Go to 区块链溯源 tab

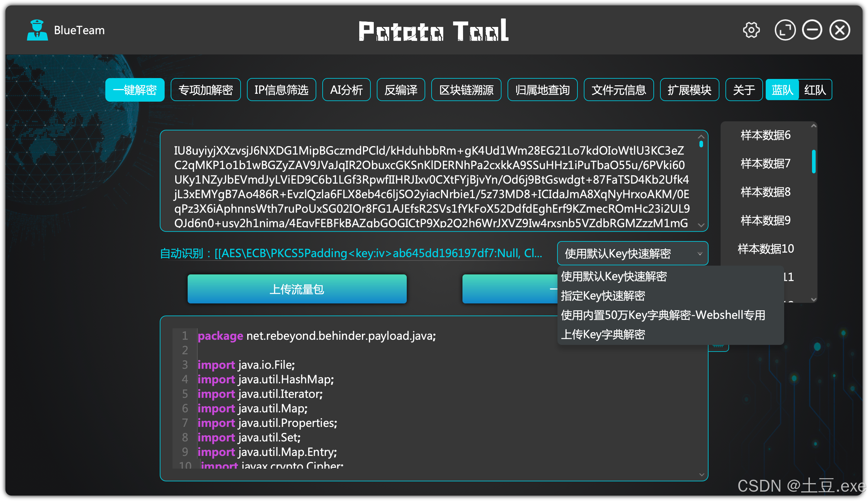coord(466,90)
